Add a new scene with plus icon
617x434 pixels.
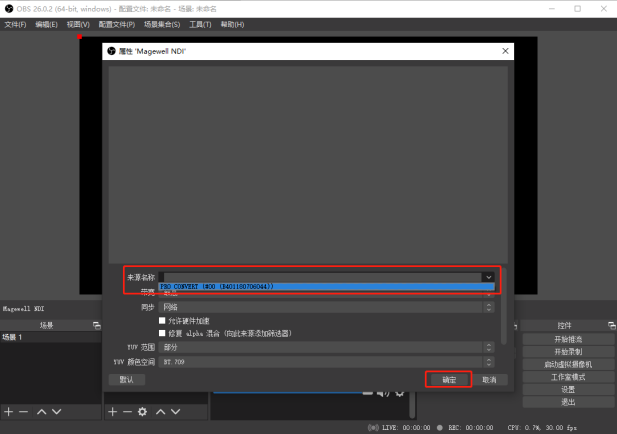click(x=9, y=412)
